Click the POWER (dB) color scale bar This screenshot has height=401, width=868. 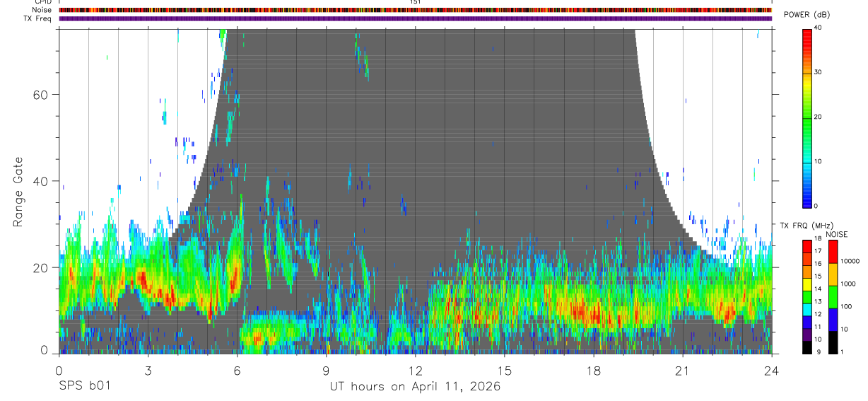click(x=807, y=117)
